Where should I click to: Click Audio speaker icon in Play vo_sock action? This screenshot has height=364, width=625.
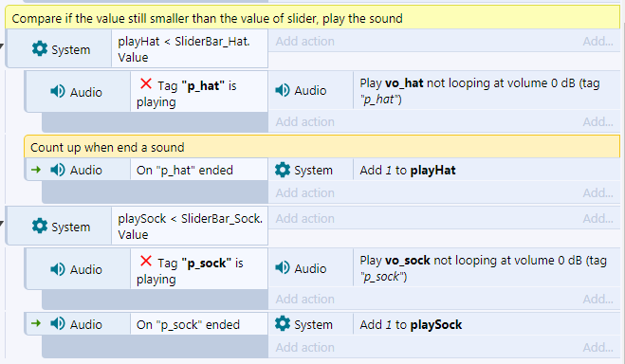tap(283, 267)
